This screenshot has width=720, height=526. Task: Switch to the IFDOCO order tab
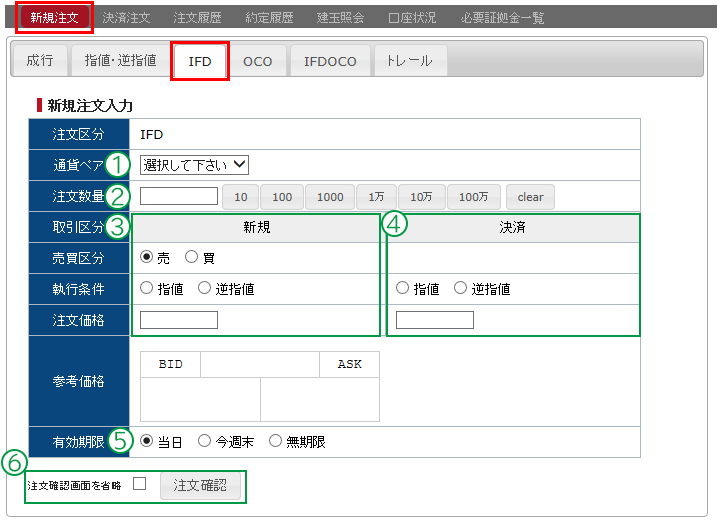(x=330, y=61)
